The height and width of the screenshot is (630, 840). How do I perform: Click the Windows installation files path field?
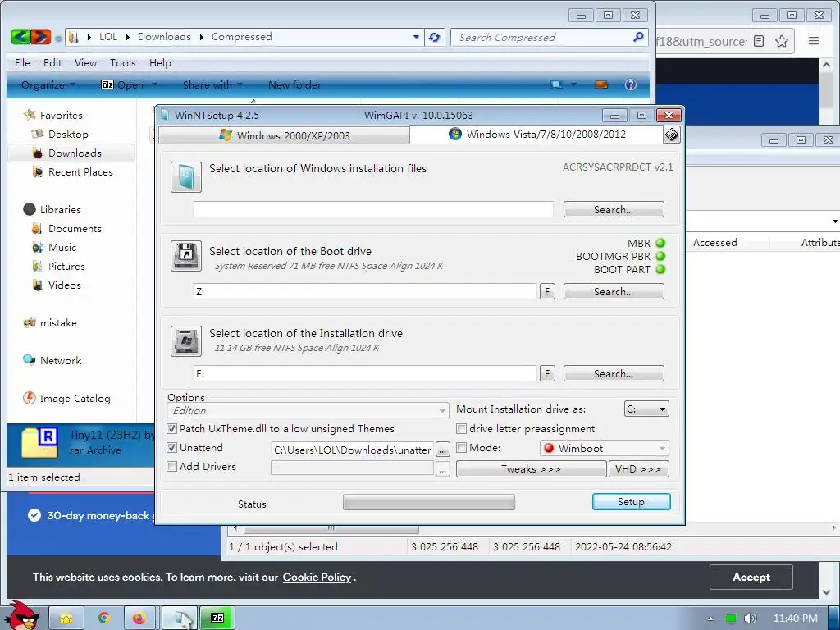[373, 209]
